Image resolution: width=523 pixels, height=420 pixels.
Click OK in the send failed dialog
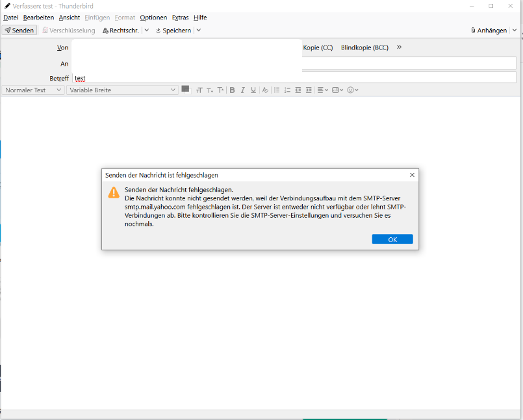[x=392, y=239]
